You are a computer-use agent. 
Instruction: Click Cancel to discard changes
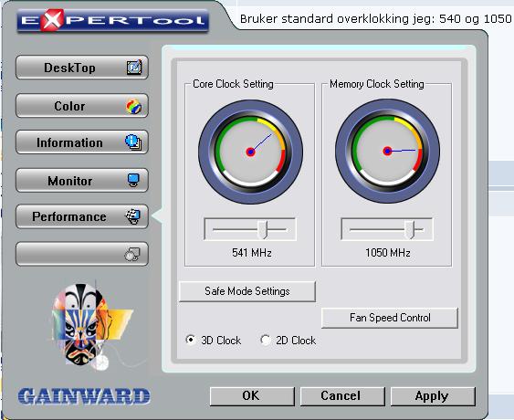coord(342,396)
